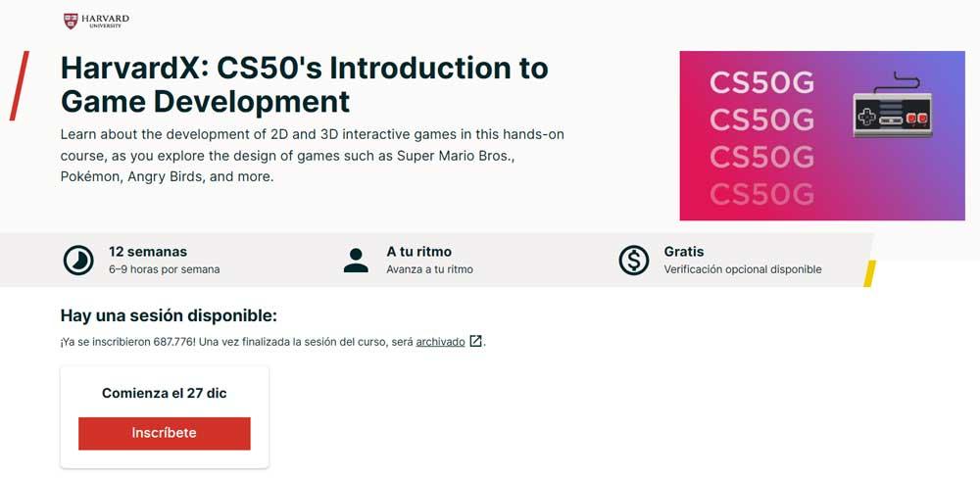Click the 12 semanas duration label
This screenshot has height=479, width=980.
click(x=148, y=252)
